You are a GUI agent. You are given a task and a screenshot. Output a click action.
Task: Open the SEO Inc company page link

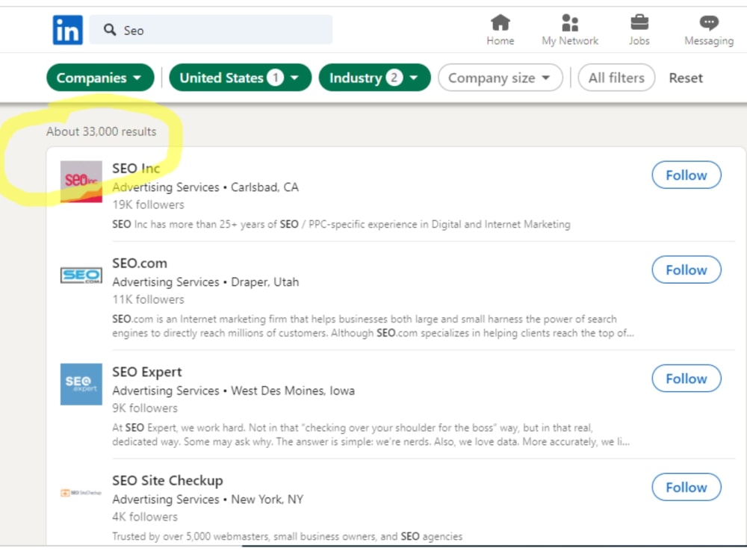(136, 168)
